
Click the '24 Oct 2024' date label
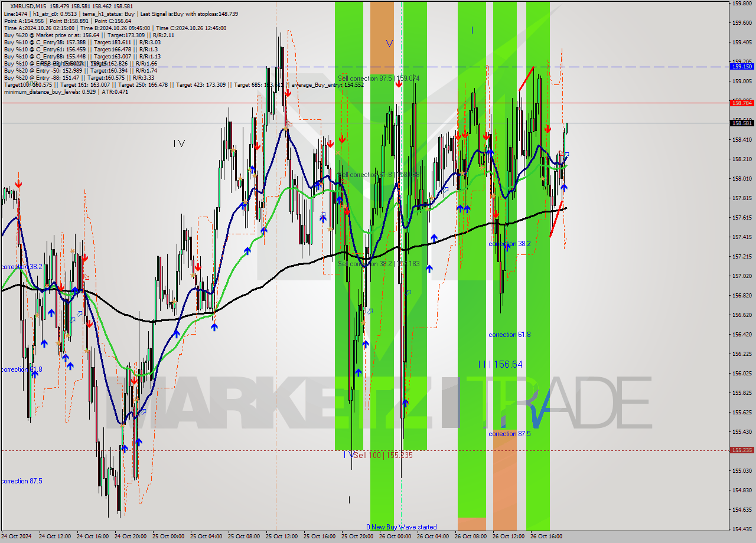point(17,537)
